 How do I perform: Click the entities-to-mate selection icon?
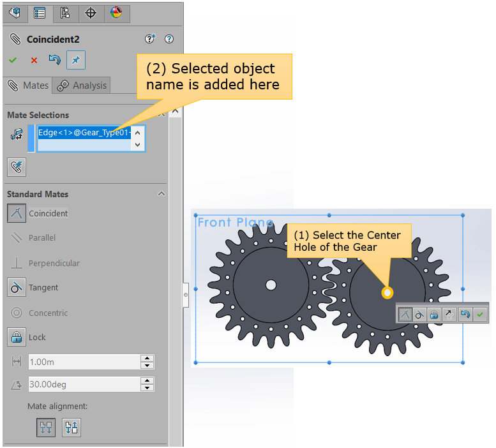tap(17, 135)
